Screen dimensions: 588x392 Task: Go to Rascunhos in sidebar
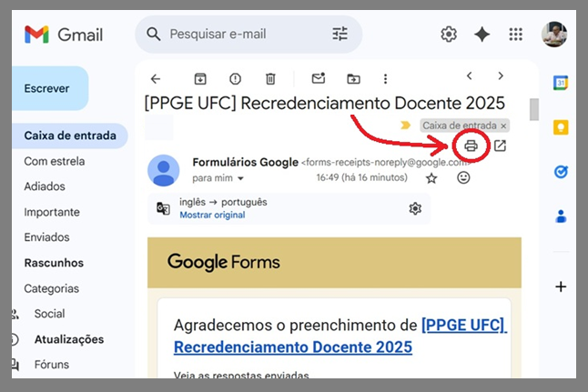click(54, 263)
